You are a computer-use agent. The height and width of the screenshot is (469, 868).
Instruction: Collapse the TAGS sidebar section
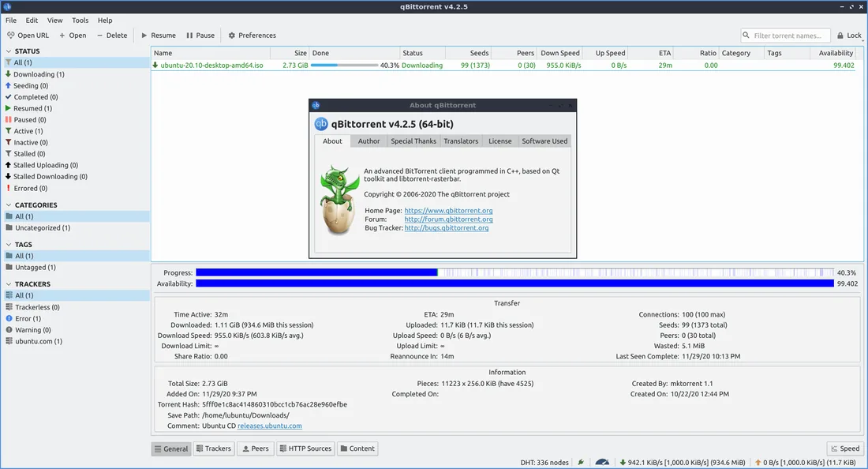[x=9, y=244]
